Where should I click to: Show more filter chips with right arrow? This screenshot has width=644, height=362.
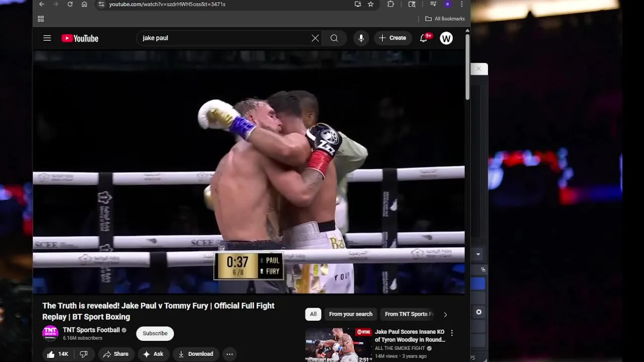click(445, 315)
